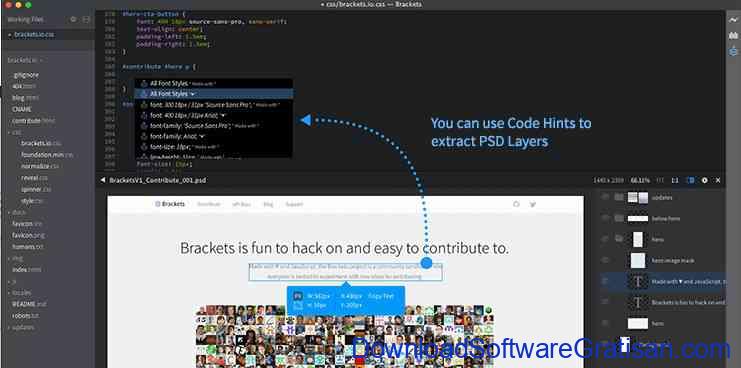Toggle visibility eye of updates layer
The width and height of the screenshot is (741, 368).
pos(604,197)
